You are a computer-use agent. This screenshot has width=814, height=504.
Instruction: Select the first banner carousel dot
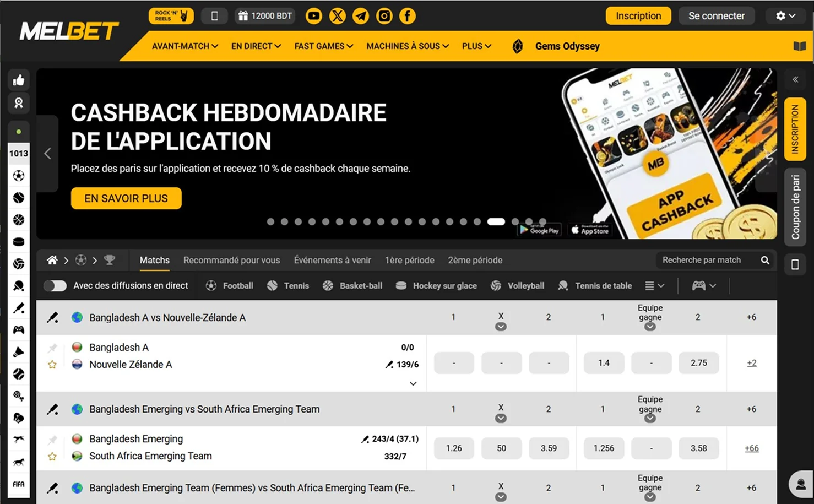(270, 222)
